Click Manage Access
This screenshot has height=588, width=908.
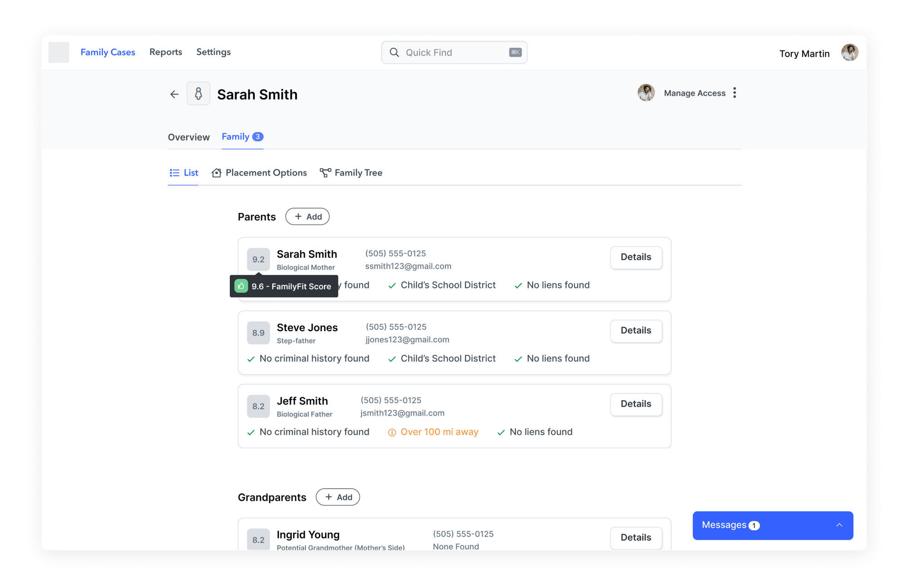click(x=695, y=93)
